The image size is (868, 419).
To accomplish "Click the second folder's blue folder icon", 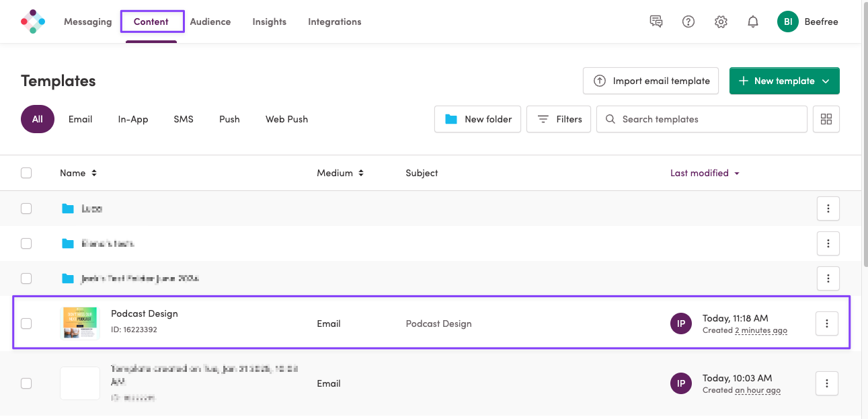I will click(68, 243).
